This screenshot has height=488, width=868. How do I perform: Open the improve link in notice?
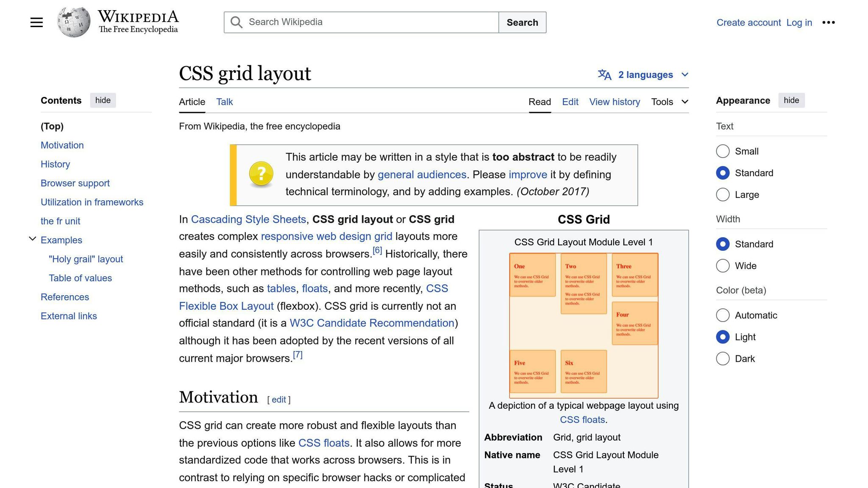pyautogui.click(x=528, y=175)
